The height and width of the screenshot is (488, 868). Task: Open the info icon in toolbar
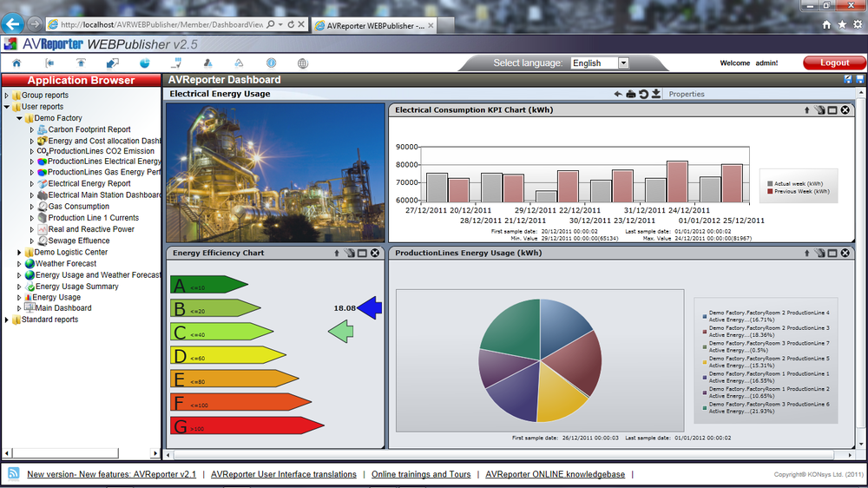coord(271,63)
